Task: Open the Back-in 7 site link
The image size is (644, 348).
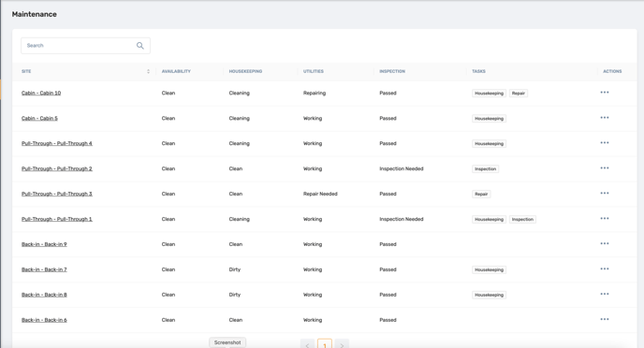Action: [x=44, y=269]
